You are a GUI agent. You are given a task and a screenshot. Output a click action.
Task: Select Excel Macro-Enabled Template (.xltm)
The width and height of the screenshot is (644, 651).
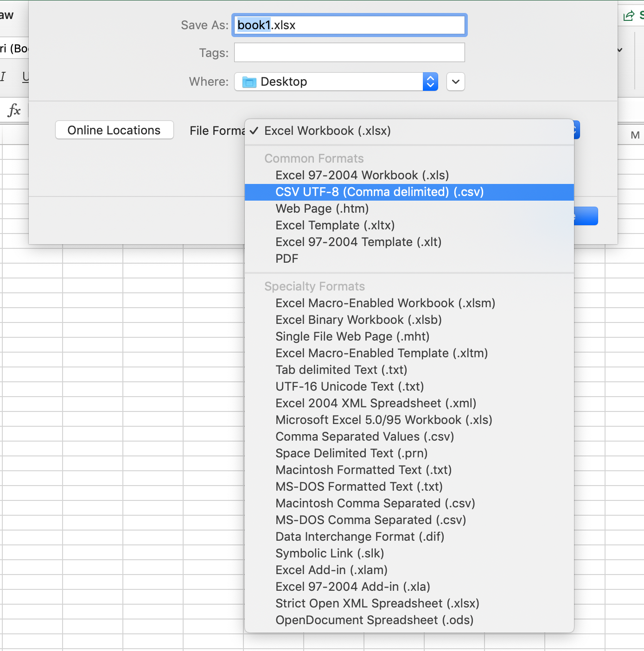click(x=409, y=353)
